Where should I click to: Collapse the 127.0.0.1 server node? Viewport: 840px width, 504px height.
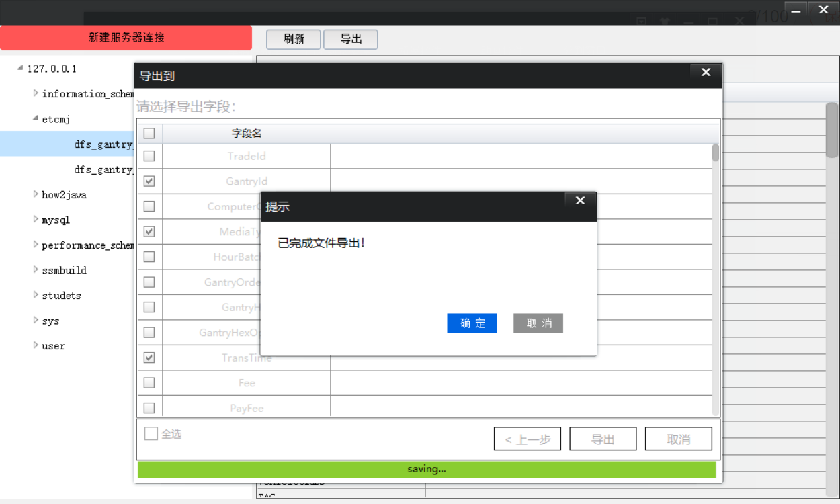pyautogui.click(x=20, y=68)
